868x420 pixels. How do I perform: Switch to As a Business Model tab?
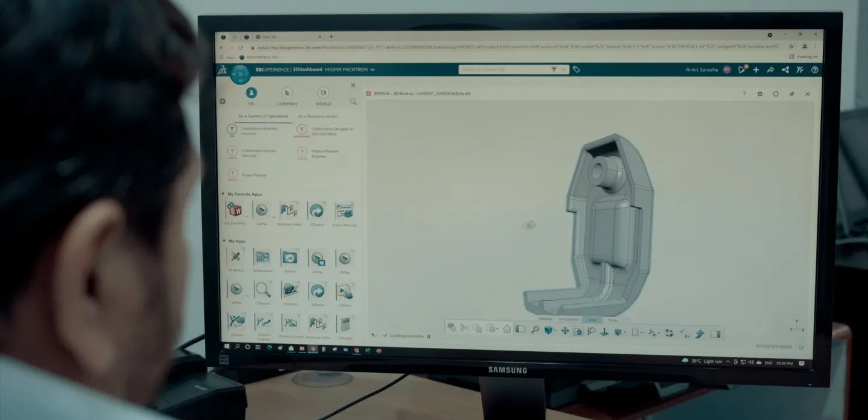tap(318, 116)
